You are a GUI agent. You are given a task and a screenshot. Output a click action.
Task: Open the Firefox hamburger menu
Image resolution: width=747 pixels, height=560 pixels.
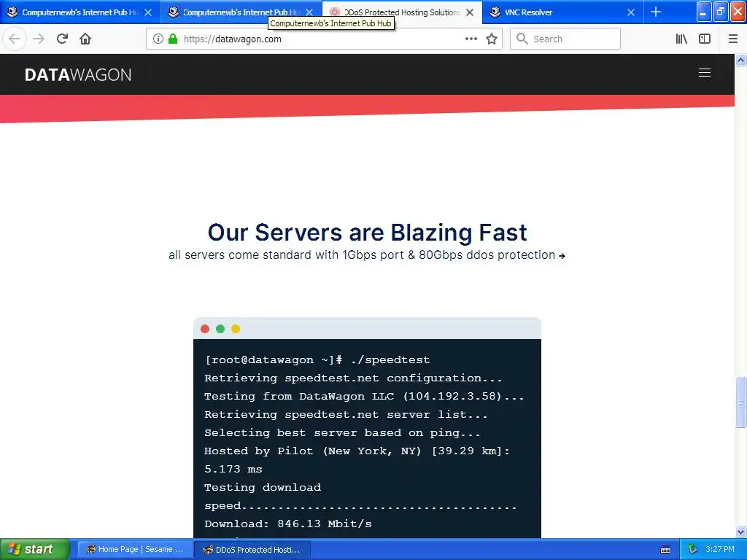tap(732, 39)
